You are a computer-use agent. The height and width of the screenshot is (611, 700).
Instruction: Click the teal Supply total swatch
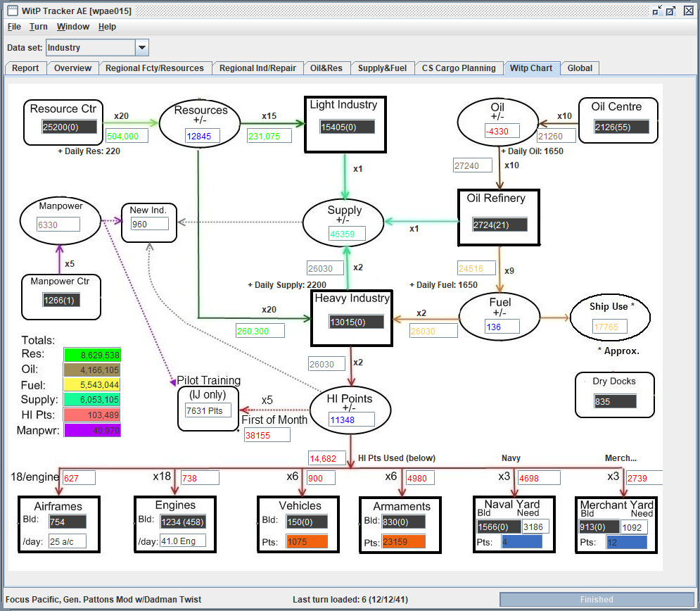click(x=92, y=400)
